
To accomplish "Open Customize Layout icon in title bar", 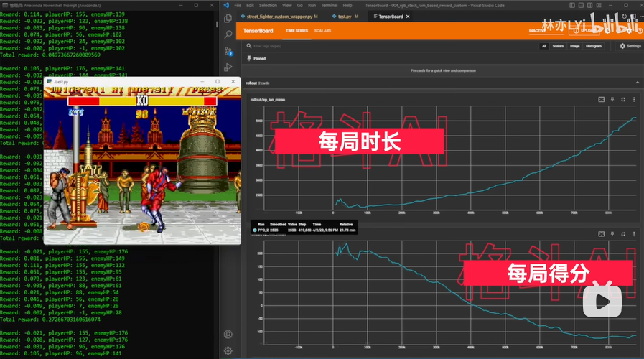I will (x=599, y=5).
